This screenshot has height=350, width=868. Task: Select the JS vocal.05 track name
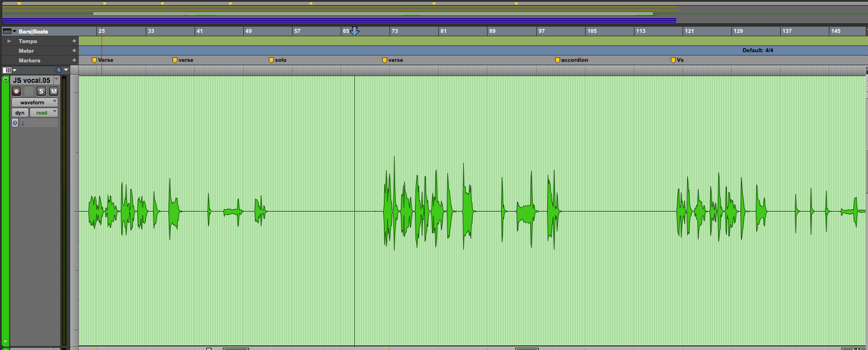pos(31,81)
